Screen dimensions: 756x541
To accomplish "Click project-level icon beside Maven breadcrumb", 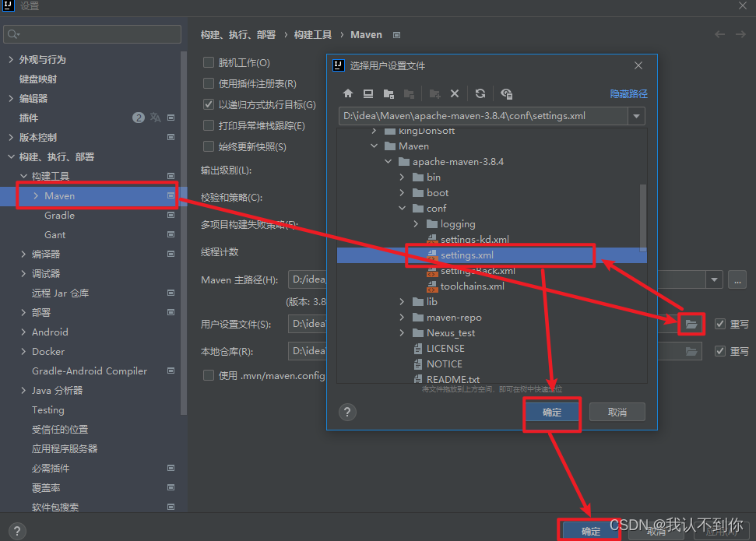I will coord(396,35).
